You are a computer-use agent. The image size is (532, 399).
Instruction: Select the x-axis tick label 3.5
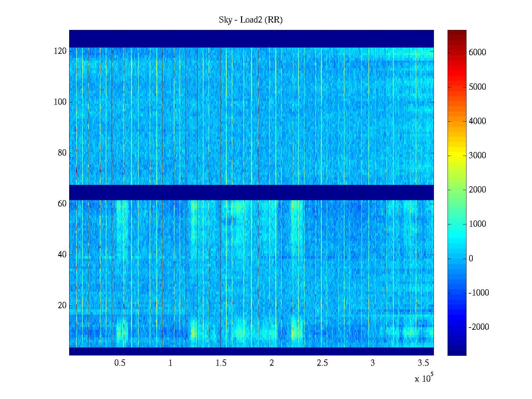pos(423,363)
